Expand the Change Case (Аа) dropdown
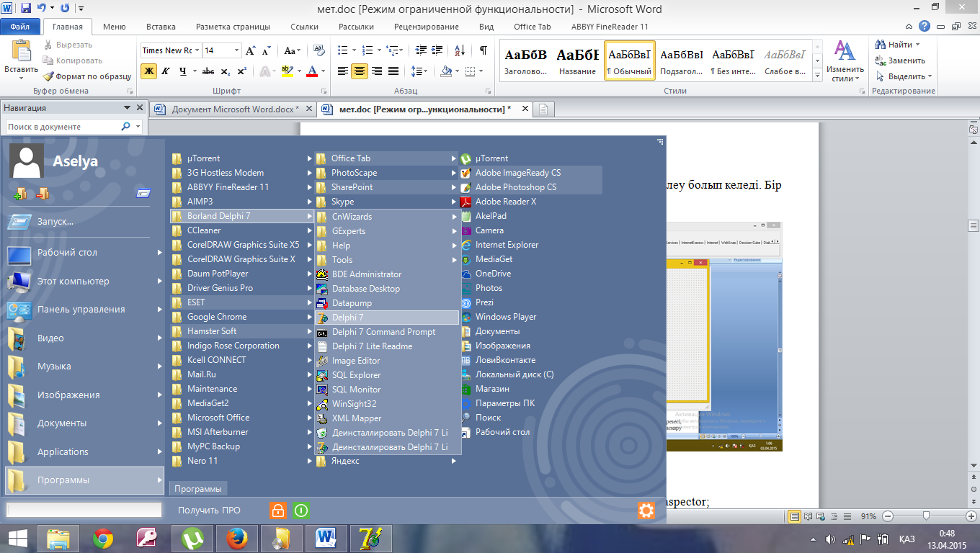 pyautogui.click(x=293, y=50)
